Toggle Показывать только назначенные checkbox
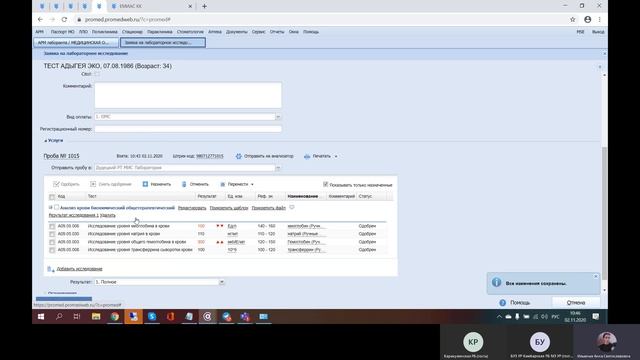Viewport: 640px width, 360px height. [x=325, y=184]
